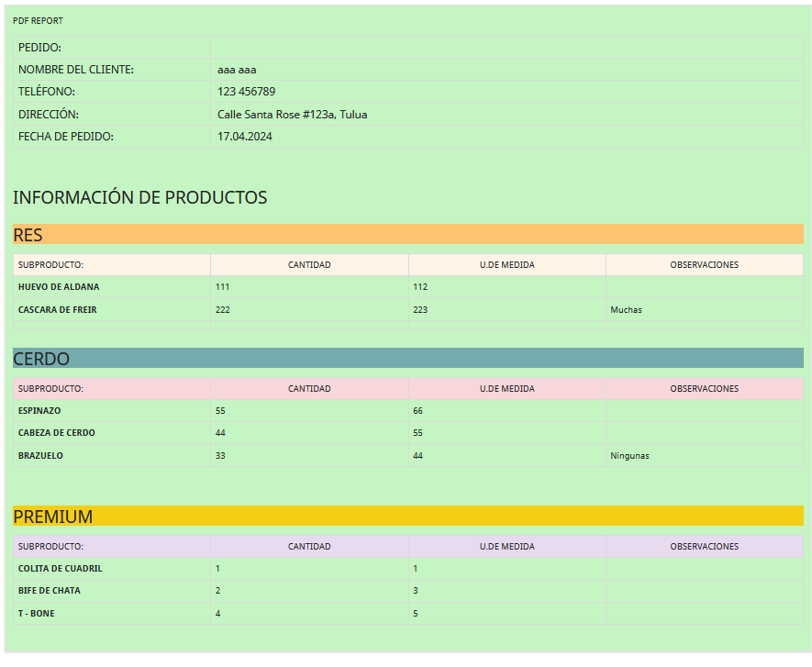812x667 pixels.
Task: Click the empty PEDIDO value cell
Action: pyautogui.click(x=506, y=47)
